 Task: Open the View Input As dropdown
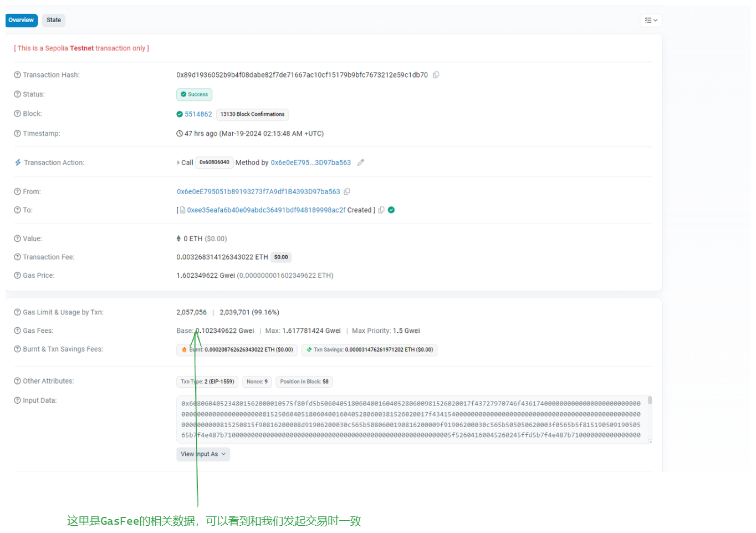tap(203, 454)
